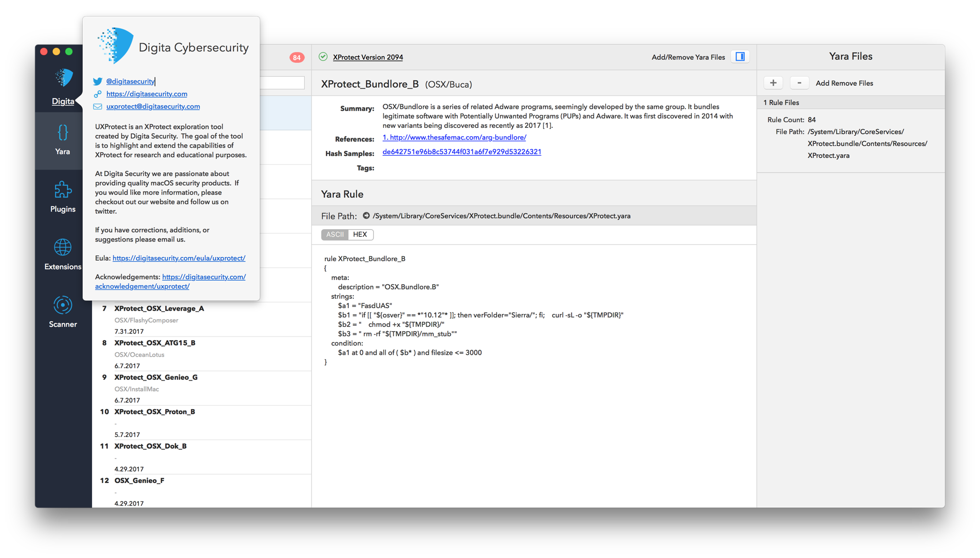The width and height of the screenshot is (980, 558).
Task: Click the OSX/OceanLotus subtitle text
Action: click(x=139, y=355)
